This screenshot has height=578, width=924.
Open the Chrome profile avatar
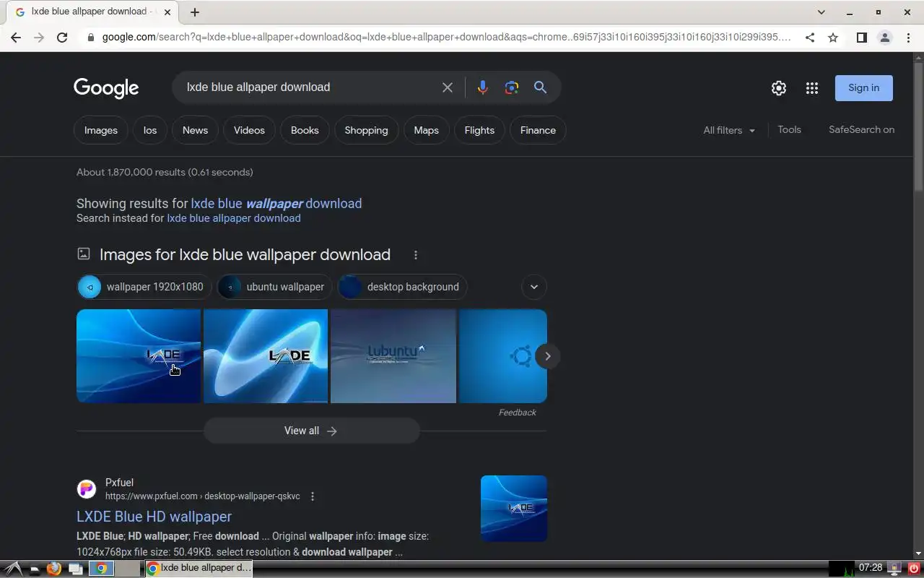coord(884,38)
